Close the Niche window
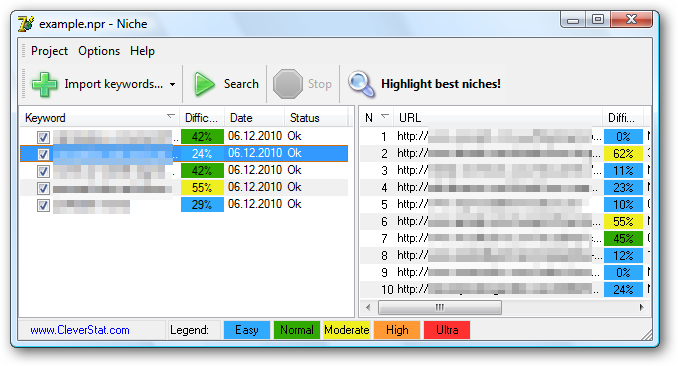The height and width of the screenshot is (366, 678). [x=631, y=20]
